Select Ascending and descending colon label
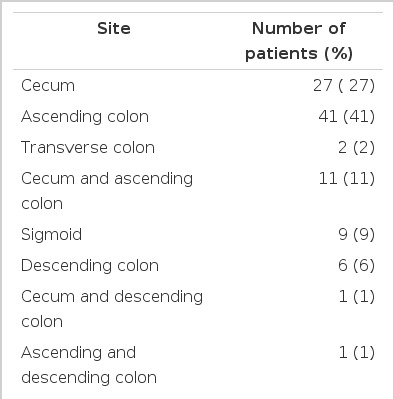394x399 pixels. pos(89,365)
